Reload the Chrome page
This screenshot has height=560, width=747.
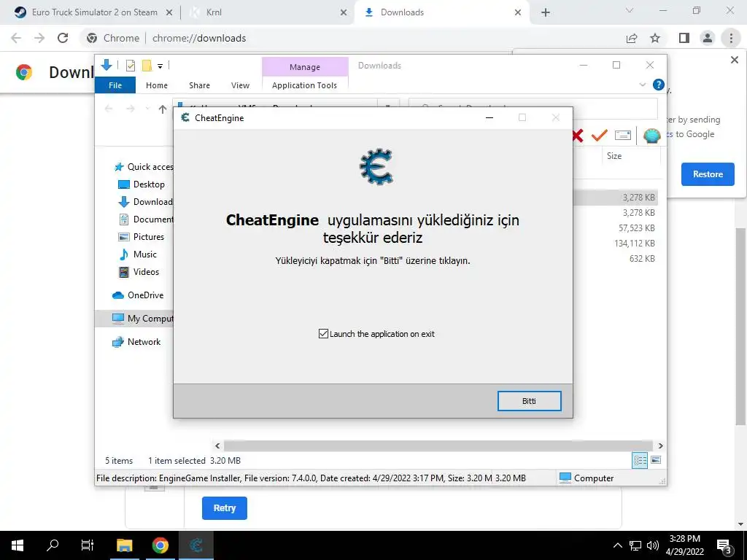tap(63, 38)
